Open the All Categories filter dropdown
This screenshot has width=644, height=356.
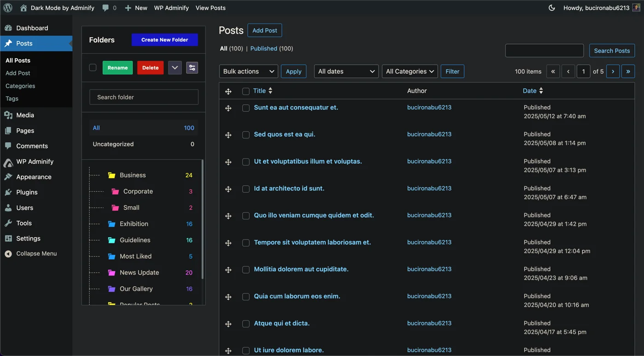click(x=409, y=71)
